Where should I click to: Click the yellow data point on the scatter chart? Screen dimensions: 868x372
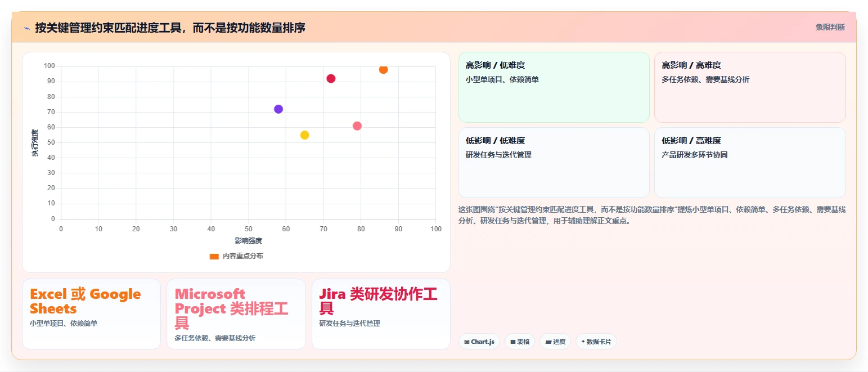pos(305,135)
